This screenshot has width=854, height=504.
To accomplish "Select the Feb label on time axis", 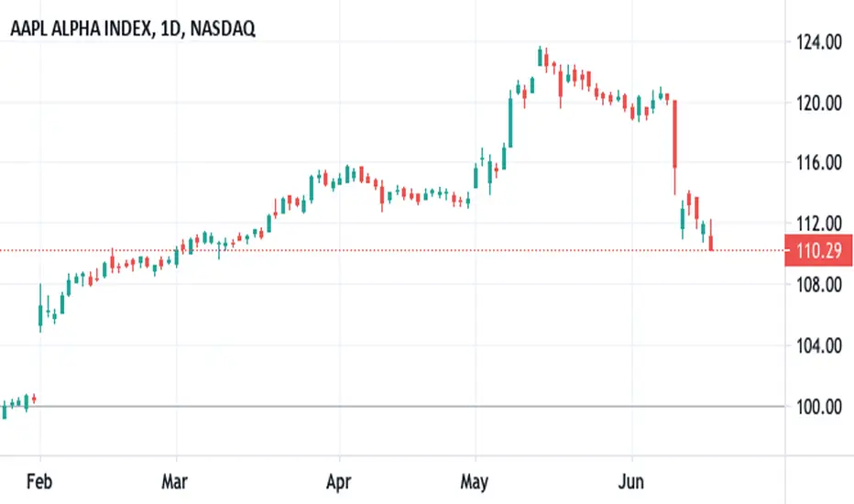I will (39, 482).
